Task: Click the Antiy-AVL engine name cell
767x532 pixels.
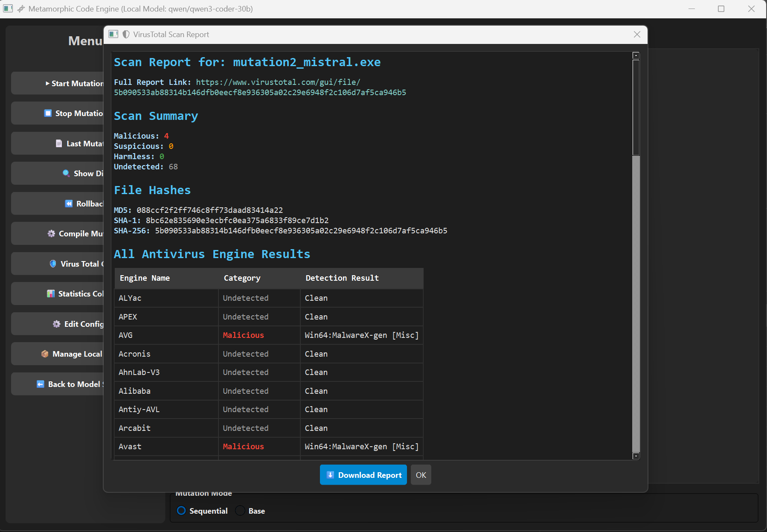Action: tap(166, 410)
